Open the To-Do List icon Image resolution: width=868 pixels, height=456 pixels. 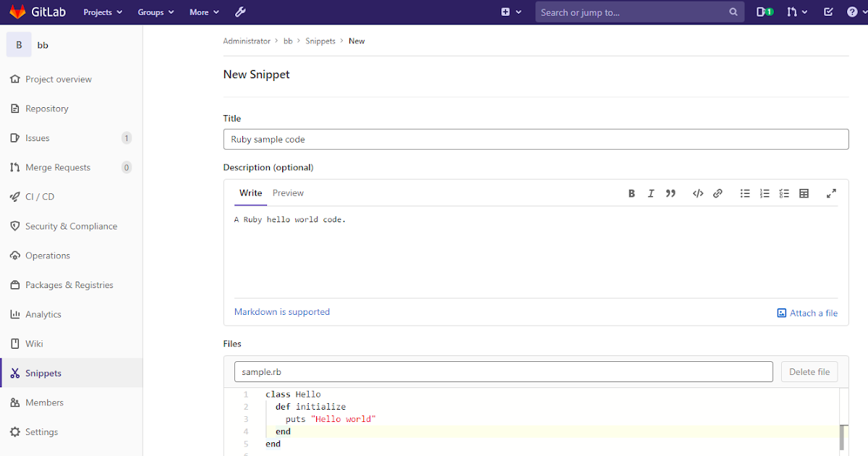(828, 12)
